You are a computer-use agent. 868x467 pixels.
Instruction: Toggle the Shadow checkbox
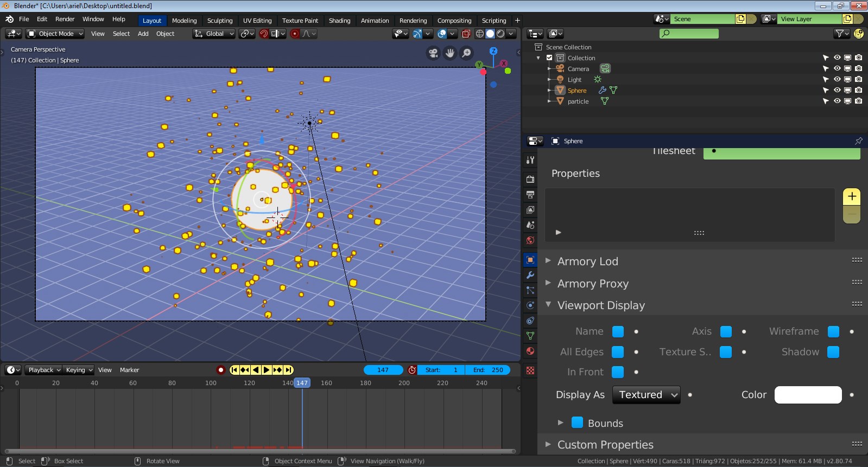pyautogui.click(x=833, y=352)
